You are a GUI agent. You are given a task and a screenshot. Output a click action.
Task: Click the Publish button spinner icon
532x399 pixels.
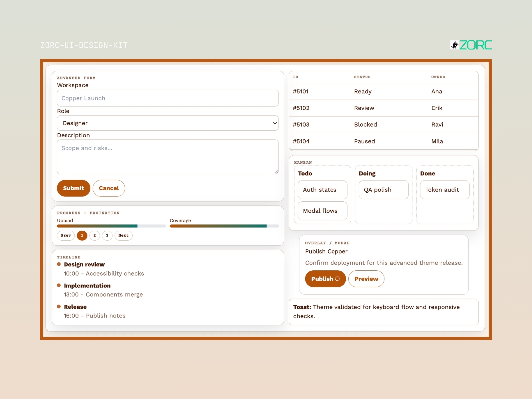(337, 279)
